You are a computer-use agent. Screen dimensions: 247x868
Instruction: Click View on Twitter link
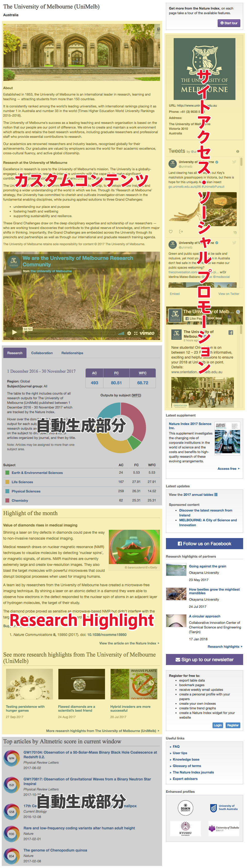[229, 294]
